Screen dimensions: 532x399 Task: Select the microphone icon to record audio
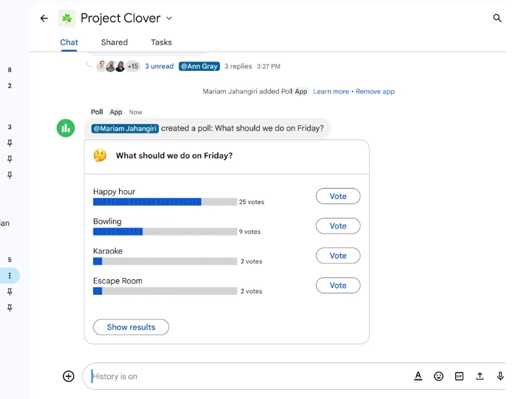click(x=500, y=376)
